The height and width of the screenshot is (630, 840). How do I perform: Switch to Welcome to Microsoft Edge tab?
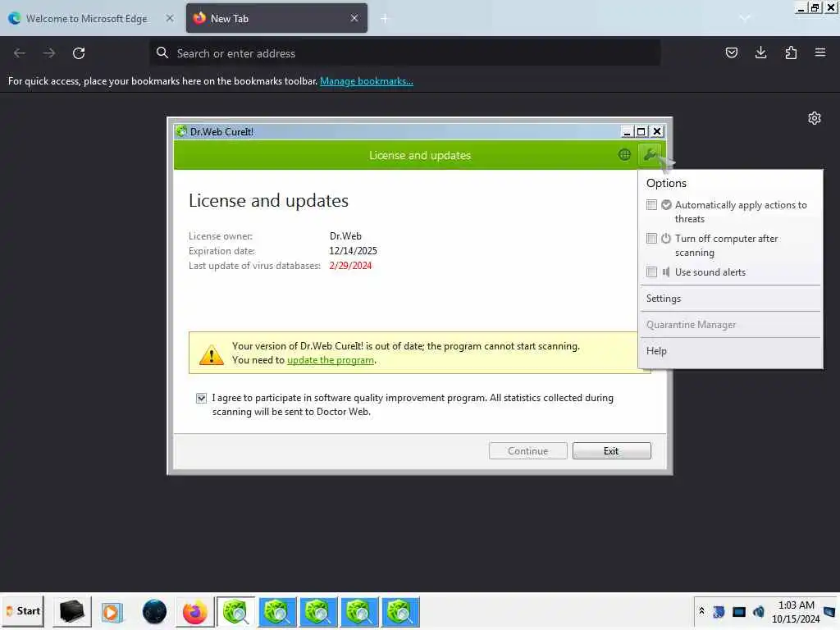tap(86, 18)
